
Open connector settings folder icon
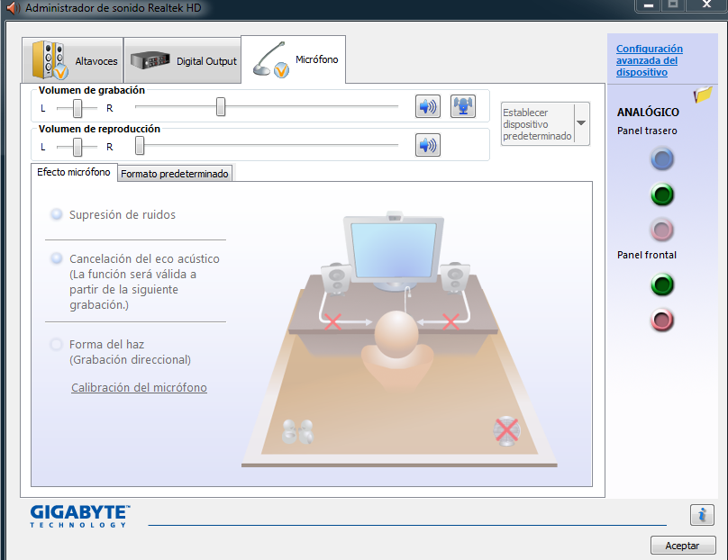coord(703,95)
